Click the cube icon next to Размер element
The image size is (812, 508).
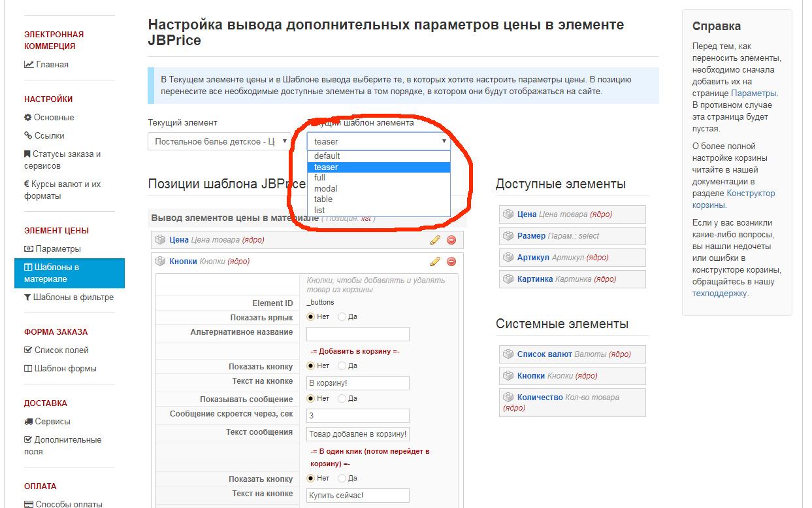508,236
